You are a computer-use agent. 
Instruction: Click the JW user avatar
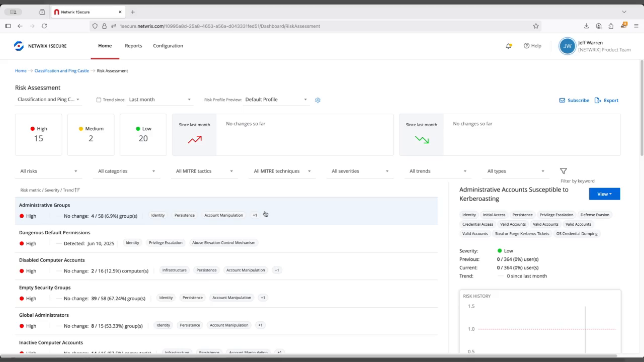567,46
